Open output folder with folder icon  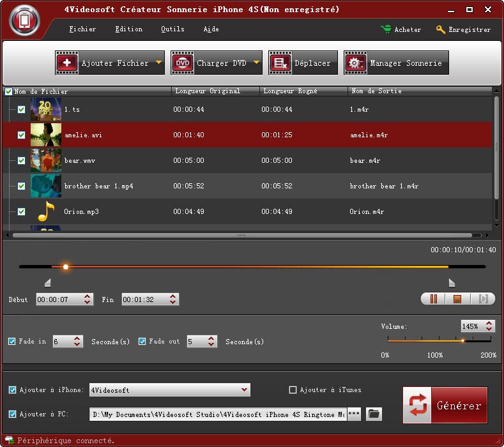pyautogui.click(x=374, y=414)
